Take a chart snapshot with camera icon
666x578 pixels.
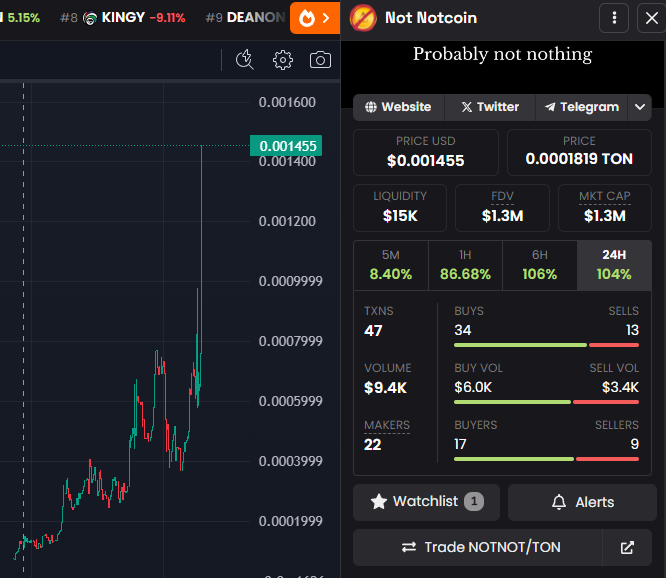click(320, 60)
